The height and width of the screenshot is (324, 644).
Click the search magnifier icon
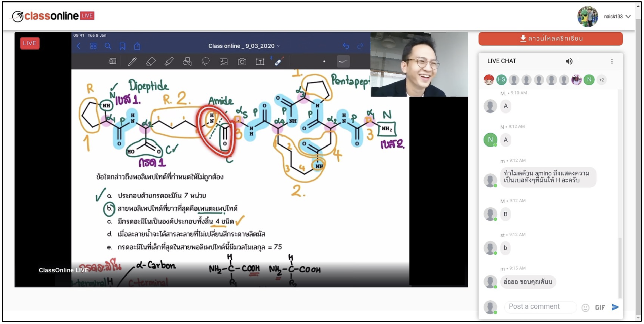108,46
